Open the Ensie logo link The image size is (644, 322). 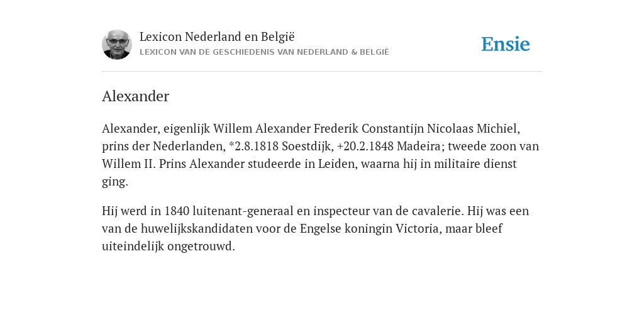point(506,44)
